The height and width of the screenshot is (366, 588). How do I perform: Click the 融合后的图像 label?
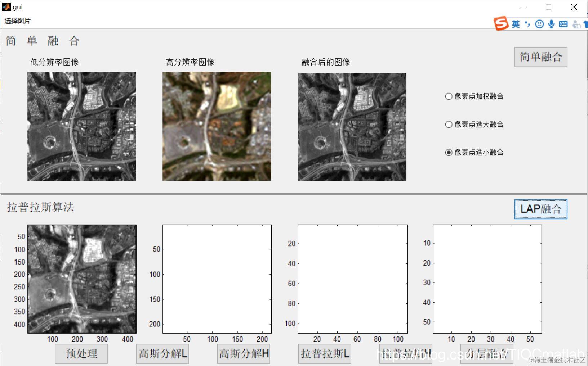(x=326, y=62)
